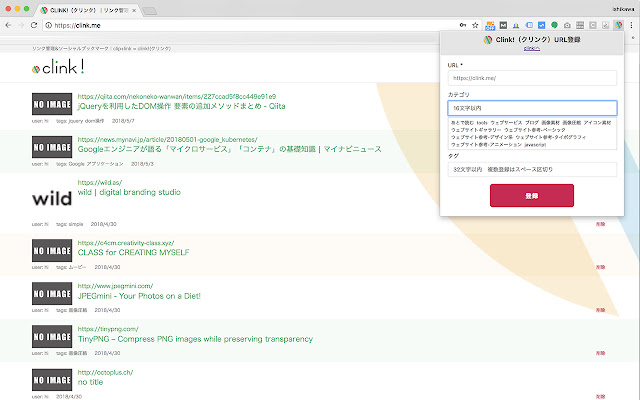Viewport: 640px width, 400px height.
Task: Open a new tab beside the CLINK tab
Action: click(150, 11)
